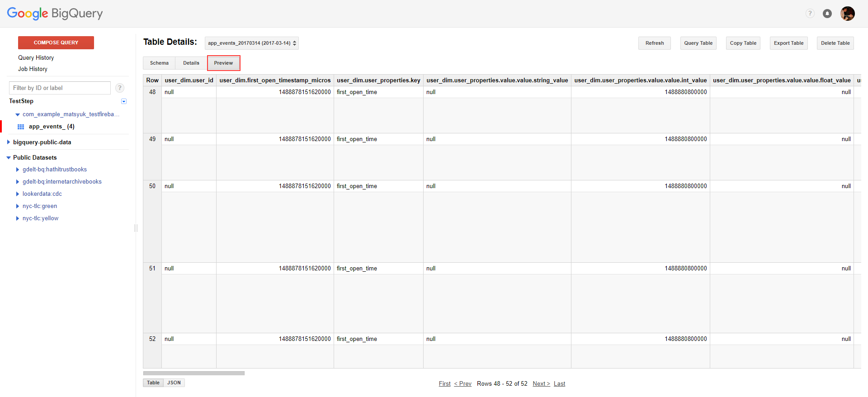The height and width of the screenshot is (397, 868).
Task: Open the user account avatar
Action: 848,14
